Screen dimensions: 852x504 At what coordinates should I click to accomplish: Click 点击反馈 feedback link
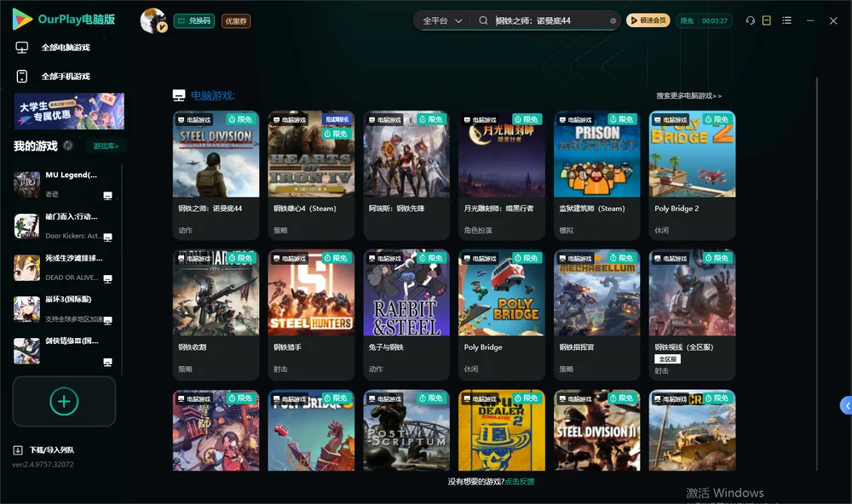pos(520,481)
